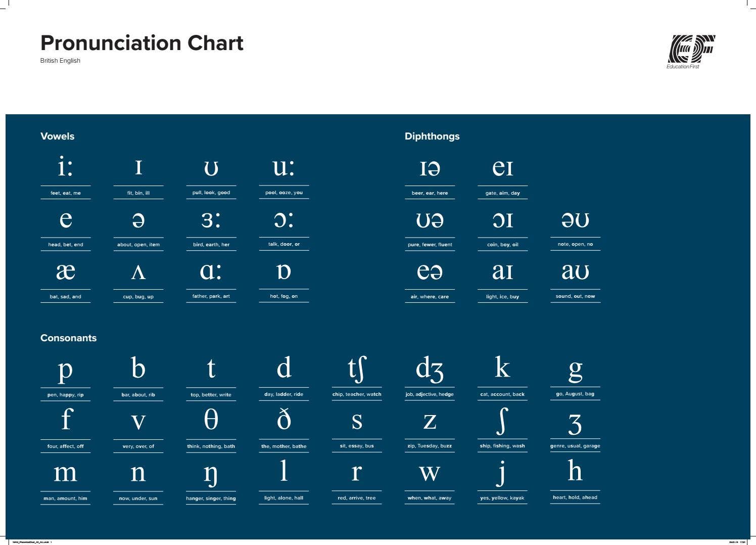The height and width of the screenshot is (545, 756).
Task: Click the British English subtitle
Action: click(x=60, y=61)
